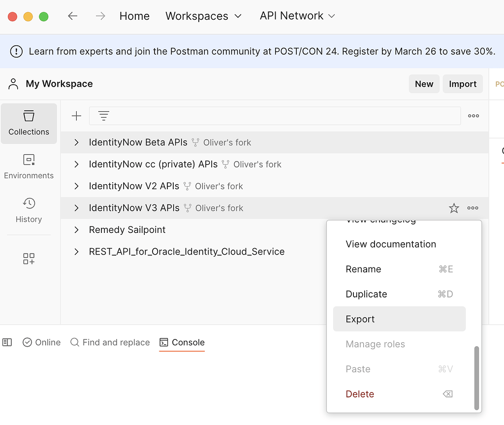This screenshot has width=504, height=425.
Task: Star the IdentityNow V3 APIs collection
Action: [454, 208]
